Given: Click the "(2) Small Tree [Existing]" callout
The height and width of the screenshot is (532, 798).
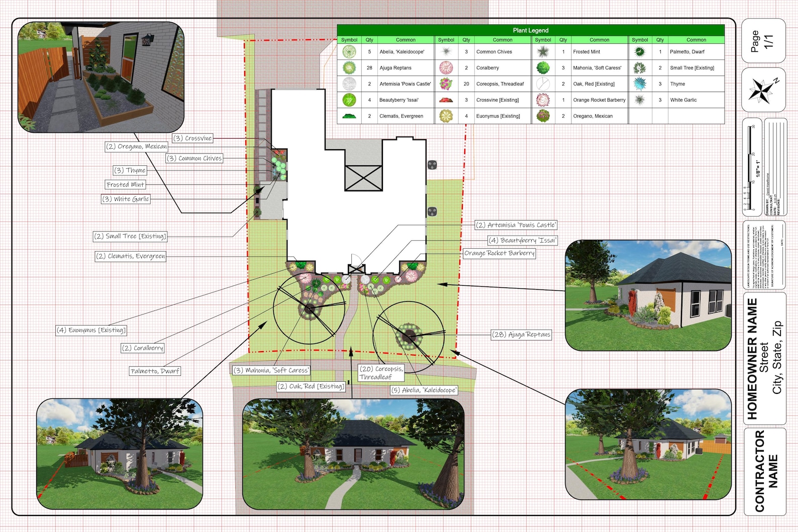Looking at the screenshot, I should click(x=130, y=236).
